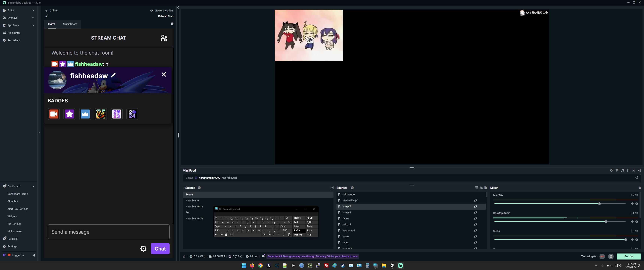This screenshot has height=270, width=644.
Task: Mute the Mic/Aux audio
Action: (x=632, y=204)
